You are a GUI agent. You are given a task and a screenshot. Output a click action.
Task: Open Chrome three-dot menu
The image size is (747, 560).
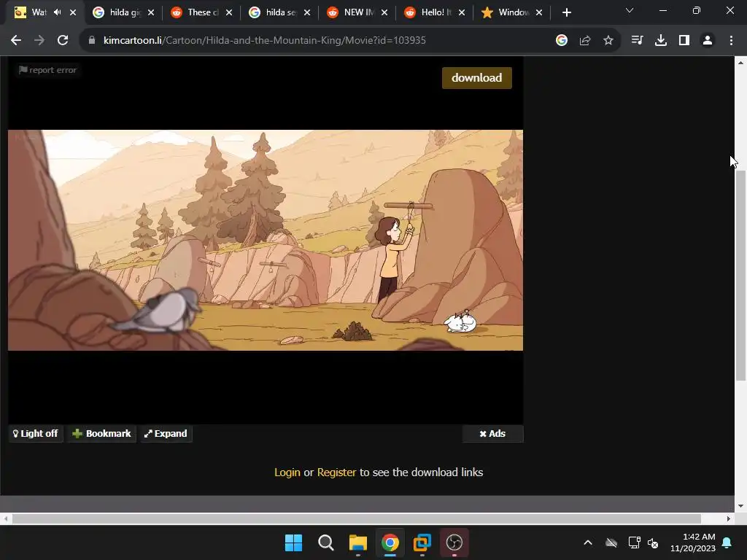(x=731, y=41)
